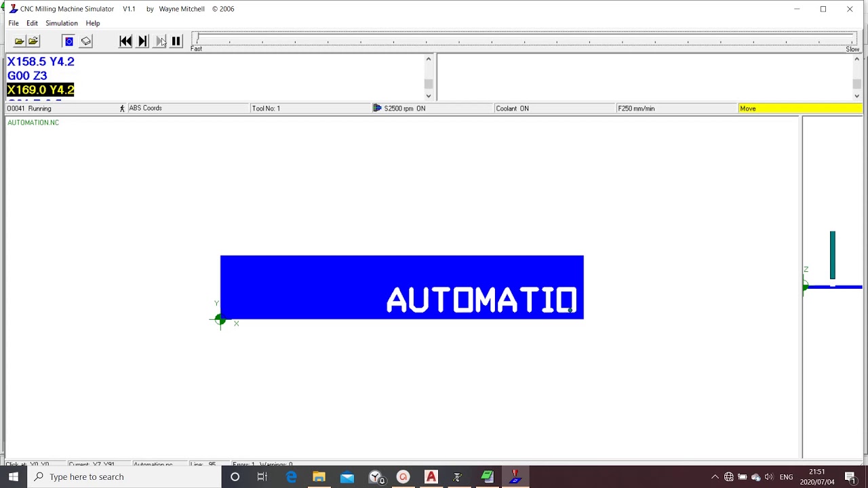Click the code panel scrollbar thumb

429,84
